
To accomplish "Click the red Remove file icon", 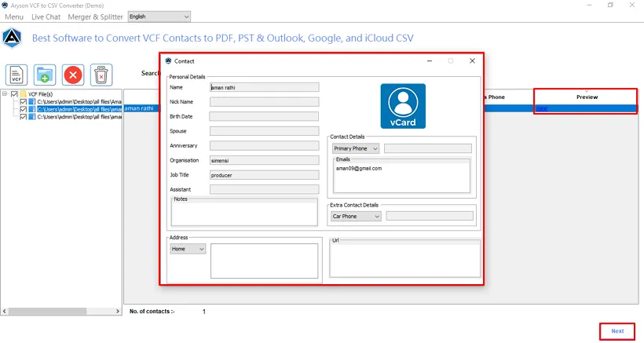I will pyautogui.click(x=73, y=75).
